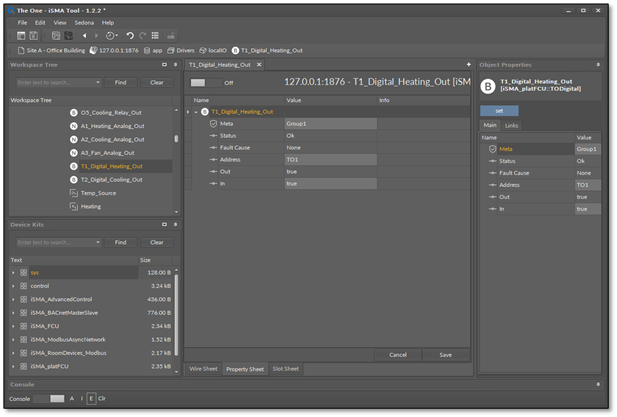This screenshot has width=617, height=417.
Task: Open the Workspace Tree search dropdown arrow
Action: click(98, 83)
